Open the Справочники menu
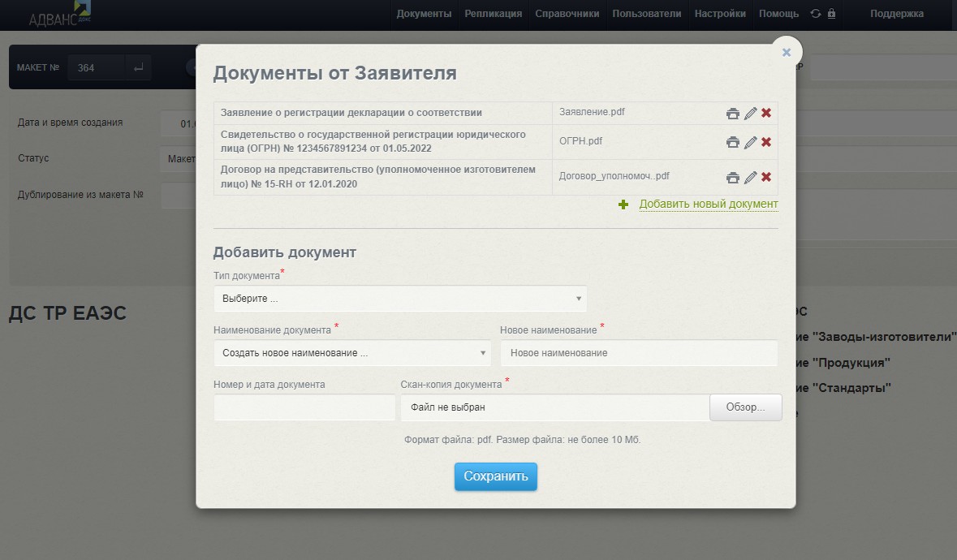957x560 pixels. coord(567,14)
